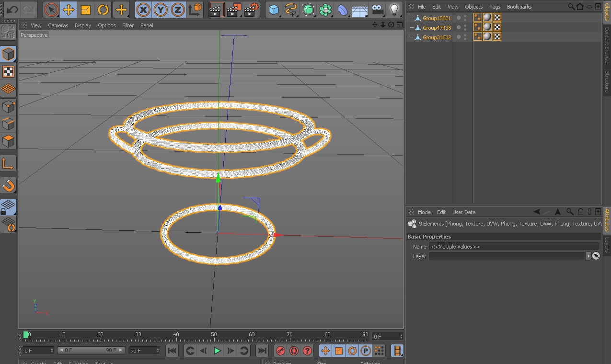
Task: Click the Record Active Objects key button
Action: [280, 351]
